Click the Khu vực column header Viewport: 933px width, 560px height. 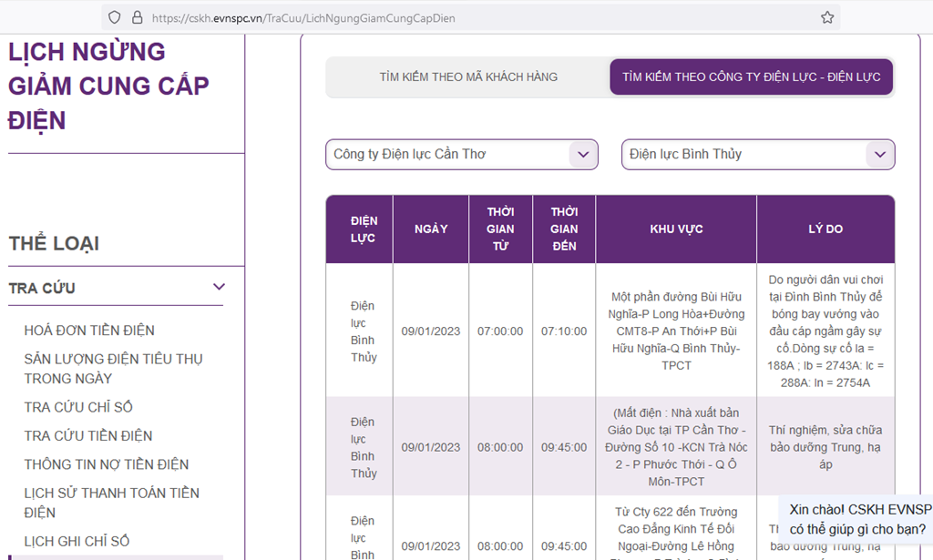pyautogui.click(x=676, y=229)
